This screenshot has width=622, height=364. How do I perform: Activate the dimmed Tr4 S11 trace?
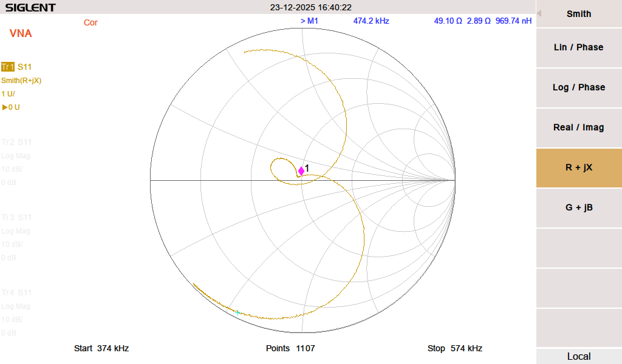tap(16, 292)
